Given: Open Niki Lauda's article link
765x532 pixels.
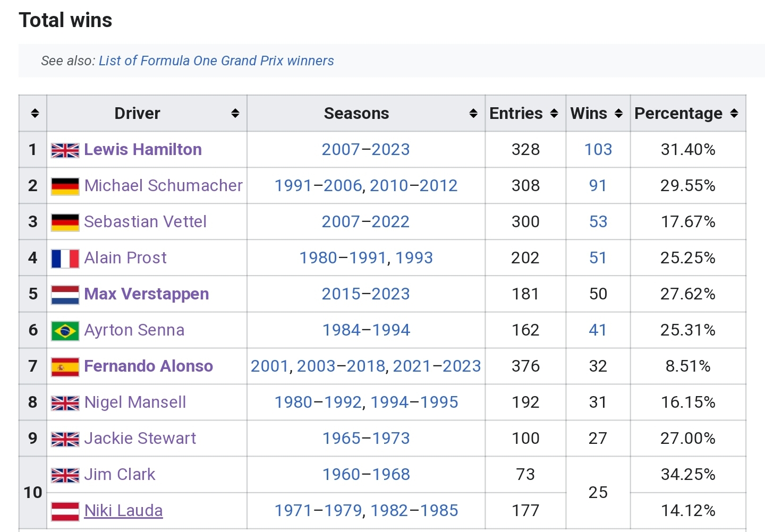Looking at the screenshot, I should point(123,510).
